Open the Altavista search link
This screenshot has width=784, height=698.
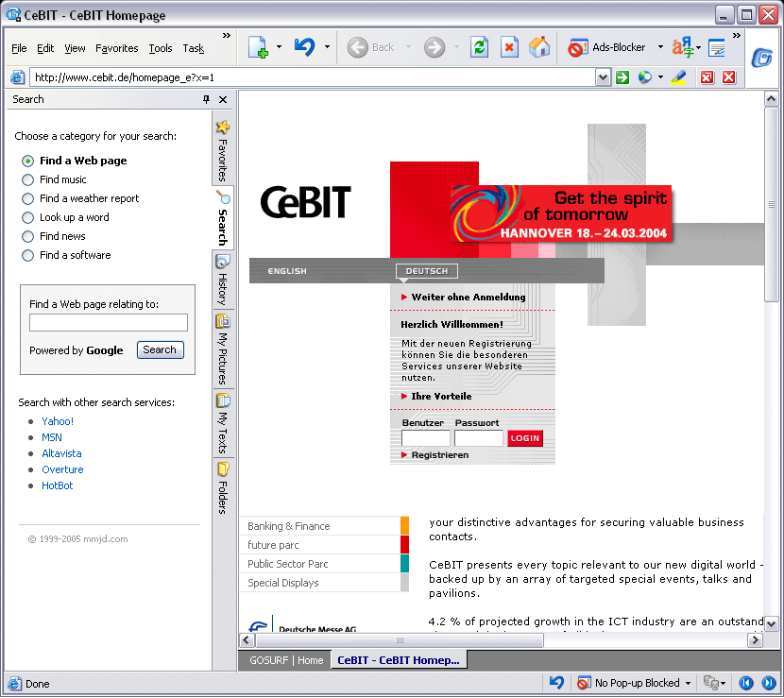pos(61,453)
